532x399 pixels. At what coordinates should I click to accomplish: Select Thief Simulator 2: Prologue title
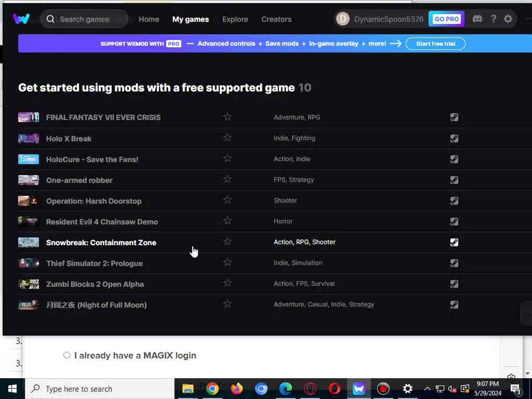tap(95, 263)
